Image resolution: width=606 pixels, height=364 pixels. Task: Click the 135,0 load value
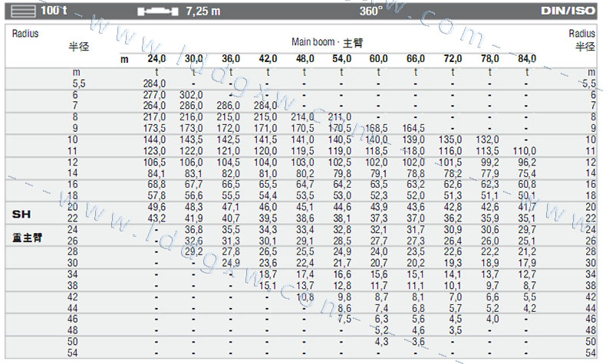click(450, 139)
